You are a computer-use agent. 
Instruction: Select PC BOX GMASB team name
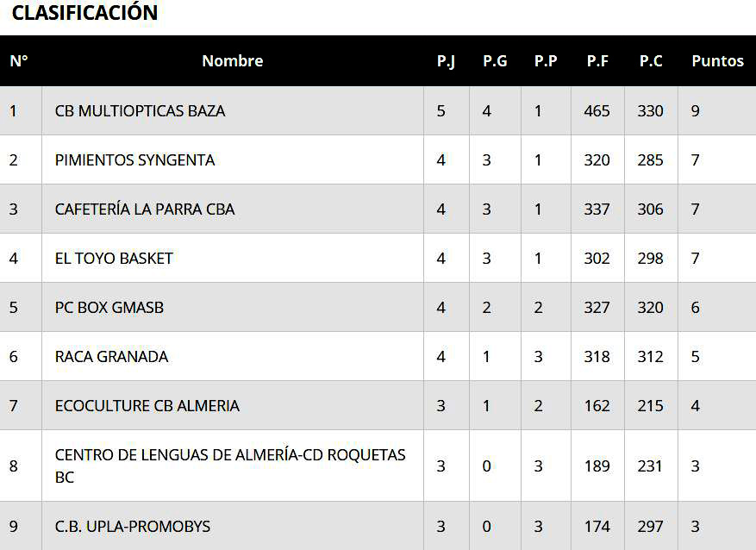click(109, 308)
